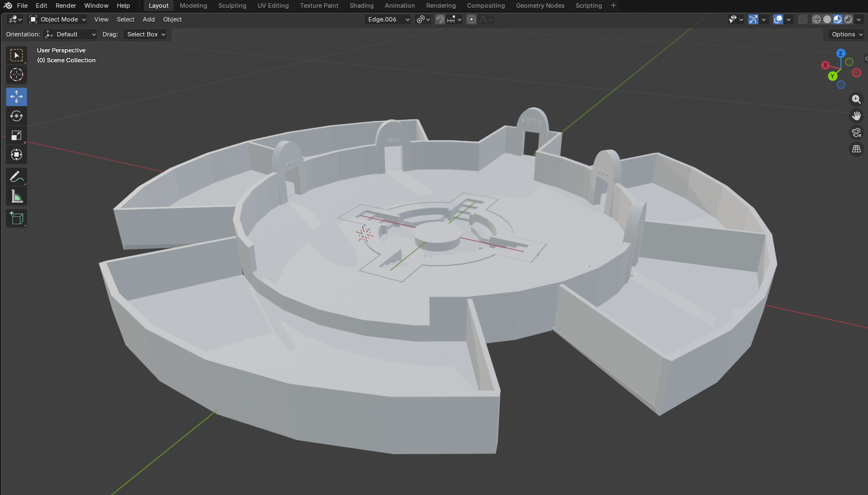Toggle X-ray mode
This screenshot has width=868, height=495.
click(x=803, y=19)
